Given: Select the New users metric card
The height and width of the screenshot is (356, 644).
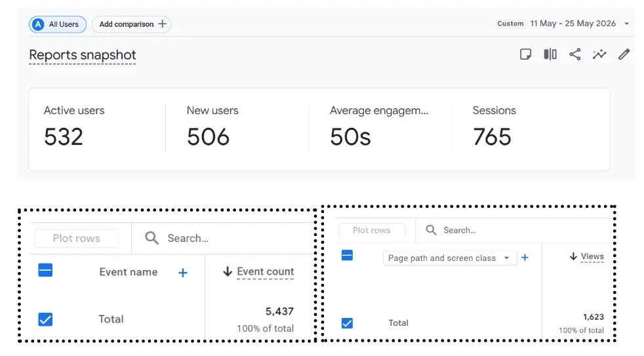Looking at the screenshot, I should coord(237,129).
